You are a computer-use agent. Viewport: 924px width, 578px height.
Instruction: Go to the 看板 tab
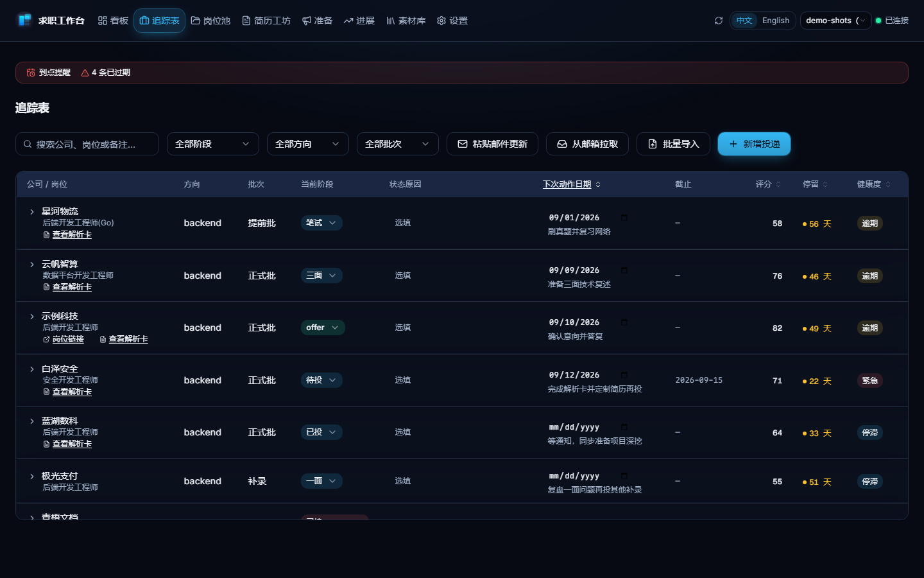[113, 21]
